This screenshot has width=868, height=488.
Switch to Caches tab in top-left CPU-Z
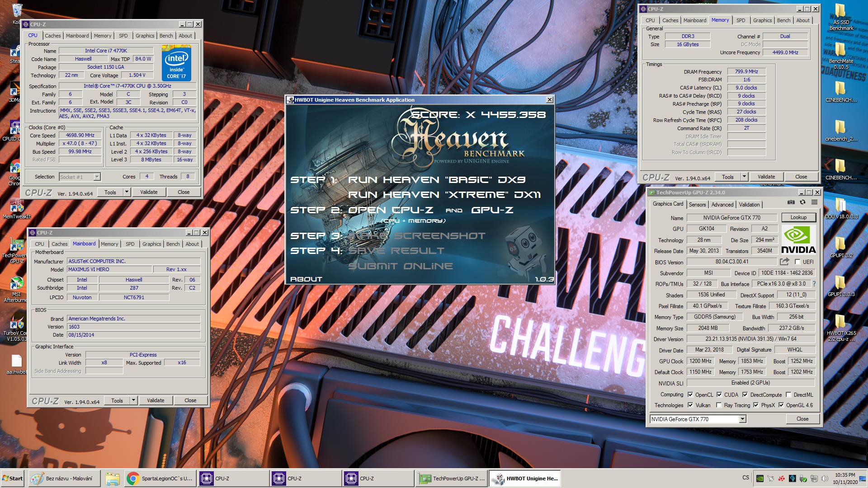pos(52,36)
